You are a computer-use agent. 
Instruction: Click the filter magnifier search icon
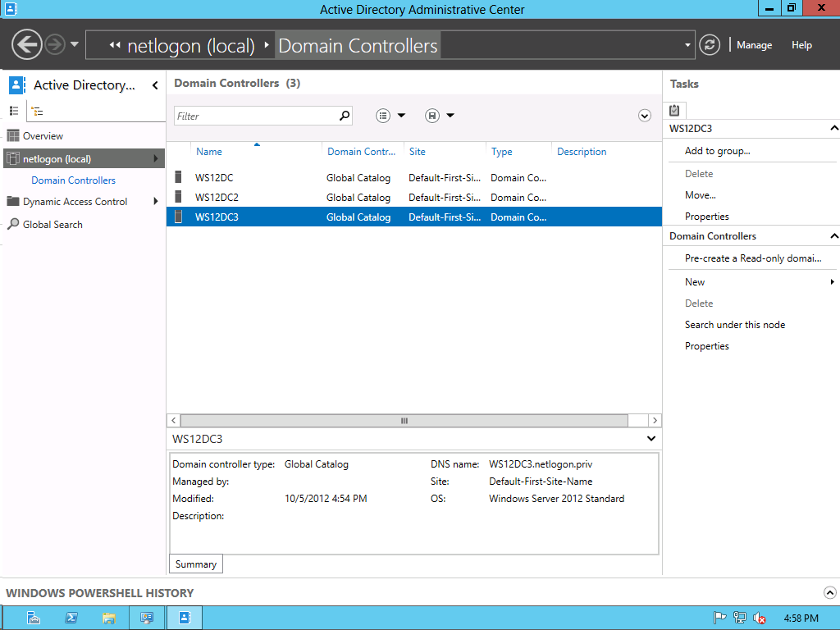click(x=345, y=116)
